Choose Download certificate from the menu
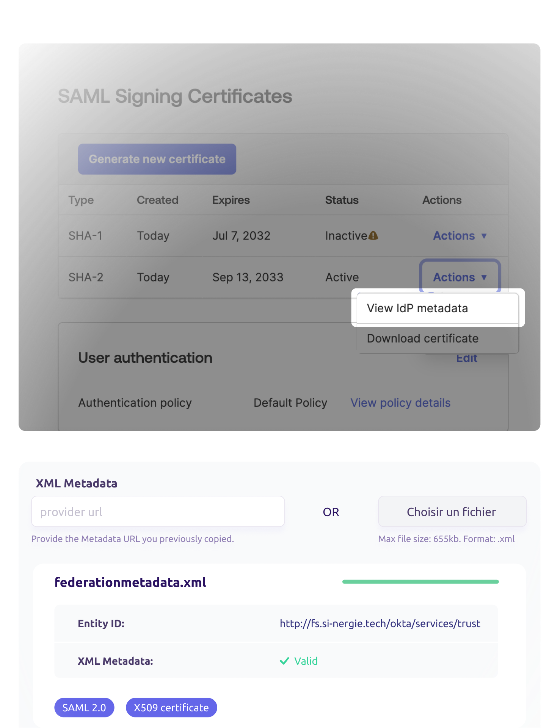The height and width of the screenshot is (728, 560). coord(422,338)
